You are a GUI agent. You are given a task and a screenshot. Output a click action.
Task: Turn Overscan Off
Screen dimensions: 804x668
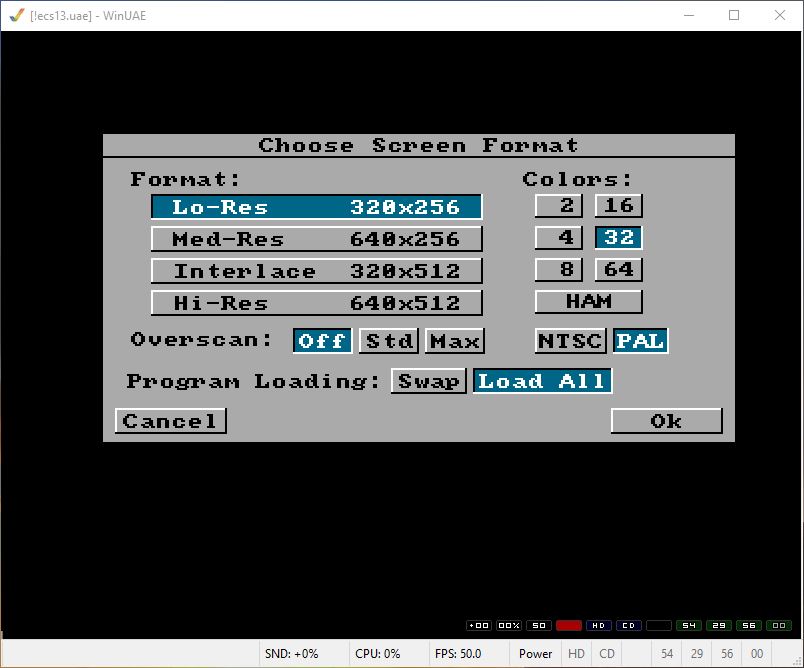[322, 341]
